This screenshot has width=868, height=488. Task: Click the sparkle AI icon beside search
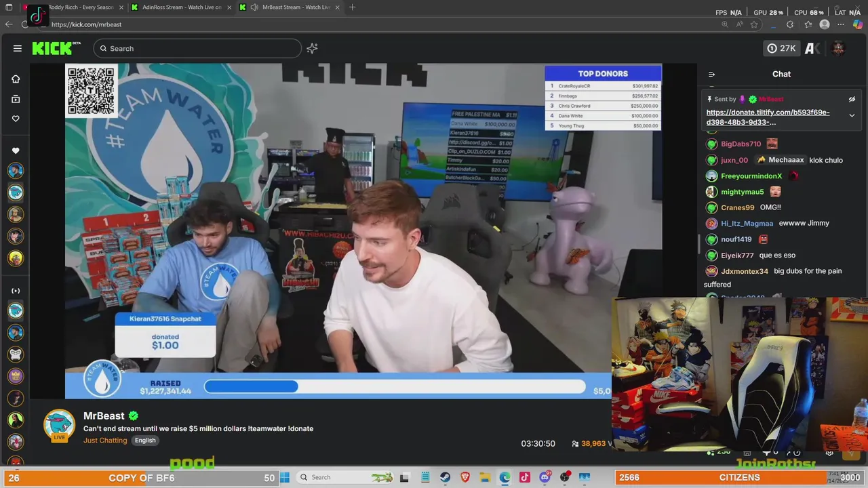point(312,48)
